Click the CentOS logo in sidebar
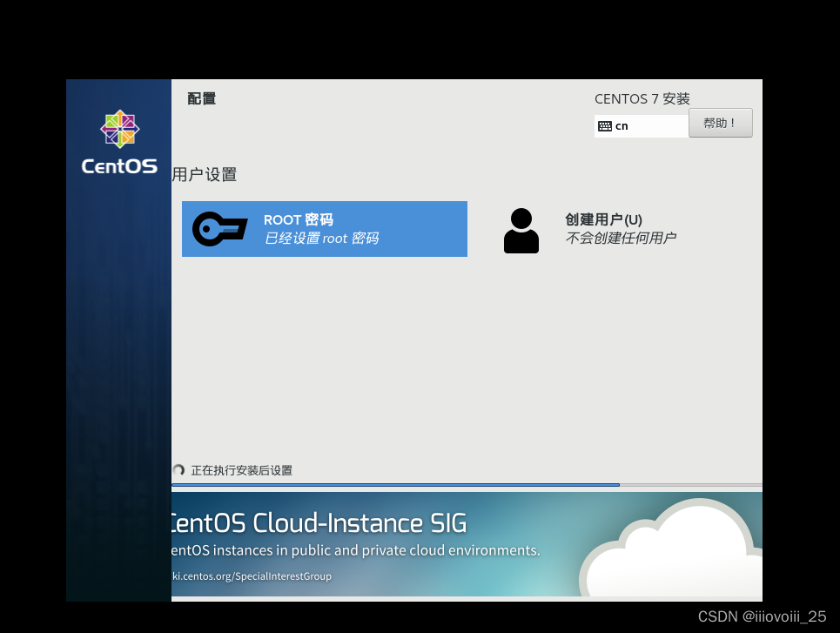 (x=119, y=142)
